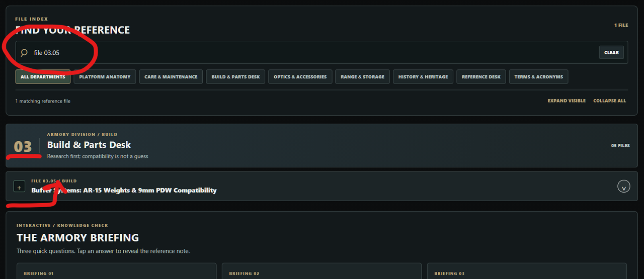Click the search magnifier icon
Image resolution: width=644 pixels, height=279 pixels.
click(x=24, y=52)
